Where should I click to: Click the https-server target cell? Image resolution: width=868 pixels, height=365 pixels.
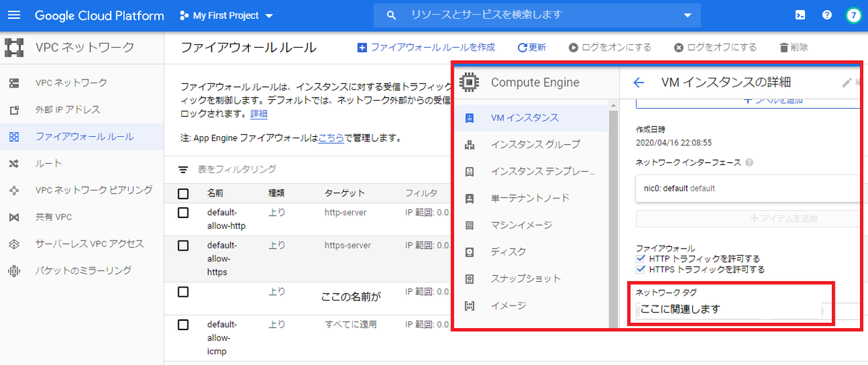click(x=348, y=246)
